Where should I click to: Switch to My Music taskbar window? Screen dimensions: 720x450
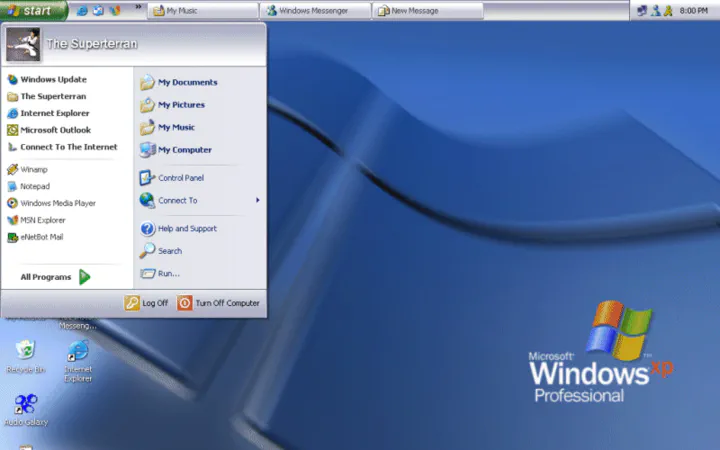[x=202, y=11]
